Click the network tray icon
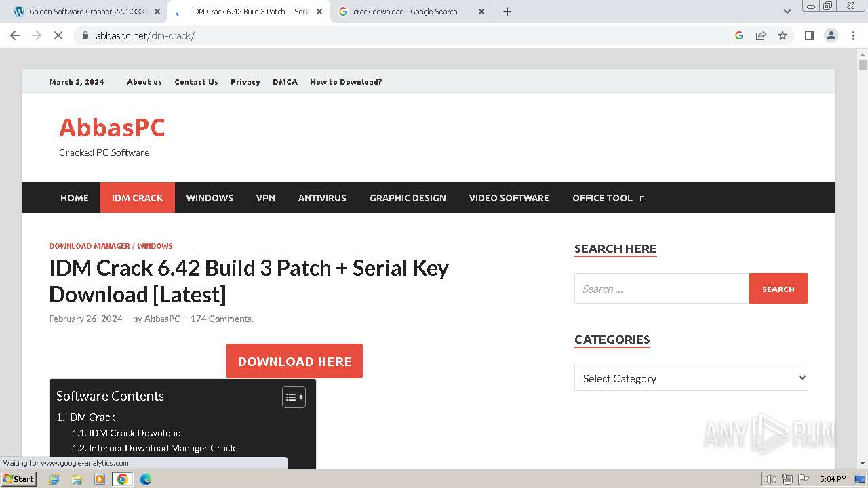 point(787,479)
